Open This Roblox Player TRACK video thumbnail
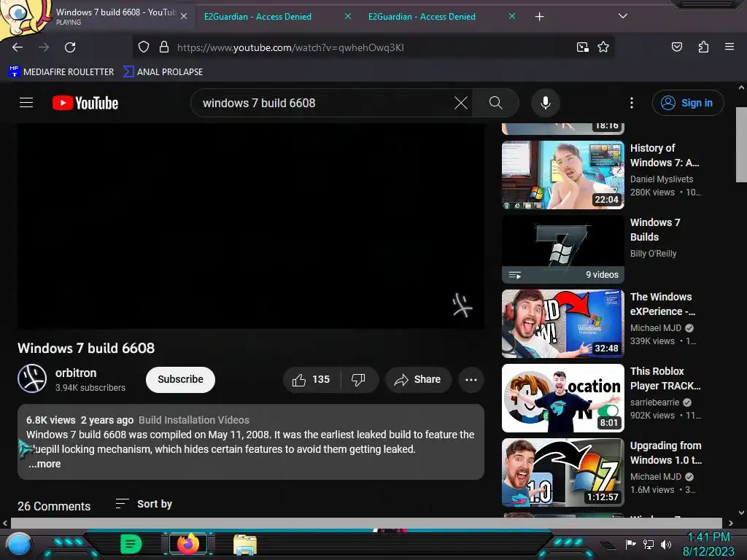 pos(562,397)
